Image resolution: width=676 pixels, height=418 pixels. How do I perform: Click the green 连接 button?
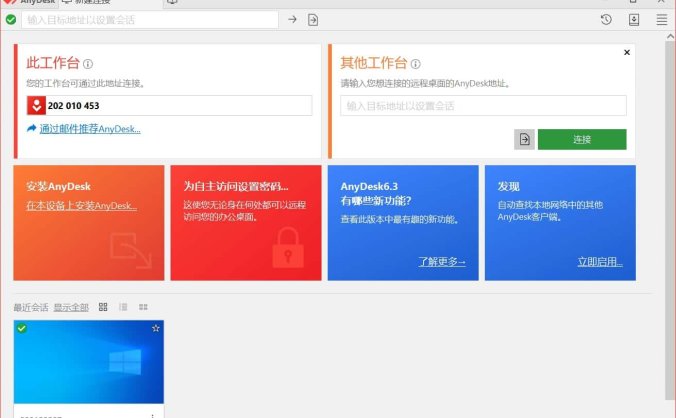click(582, 139)
